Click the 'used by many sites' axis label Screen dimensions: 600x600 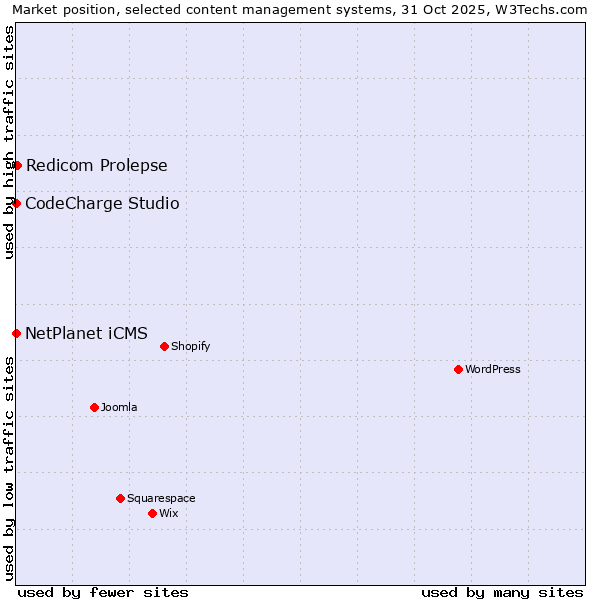click(x=502, y=592)
